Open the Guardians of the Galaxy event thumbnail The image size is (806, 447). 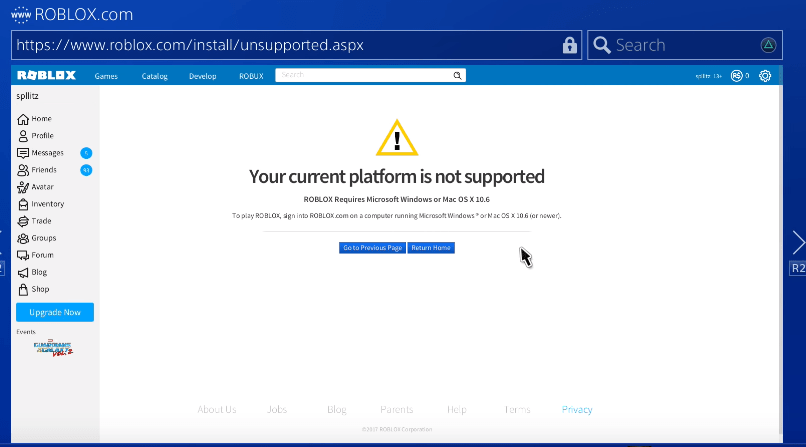pos(53,348)
